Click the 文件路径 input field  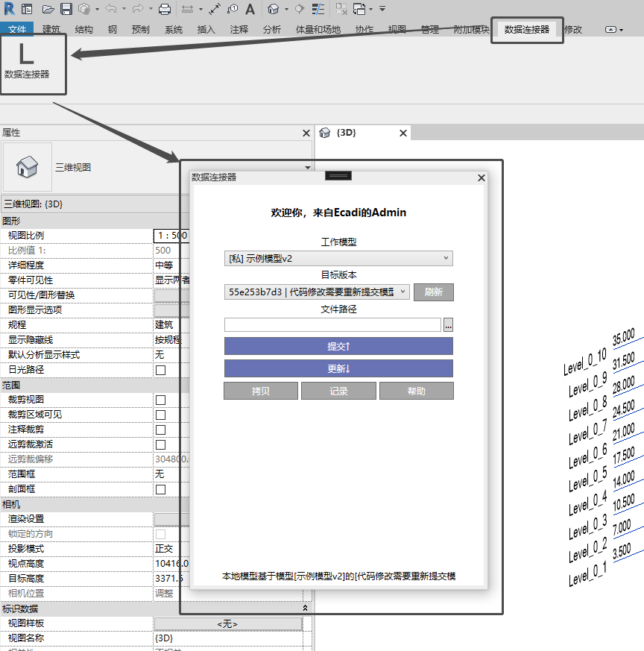[x=332, y=325]
